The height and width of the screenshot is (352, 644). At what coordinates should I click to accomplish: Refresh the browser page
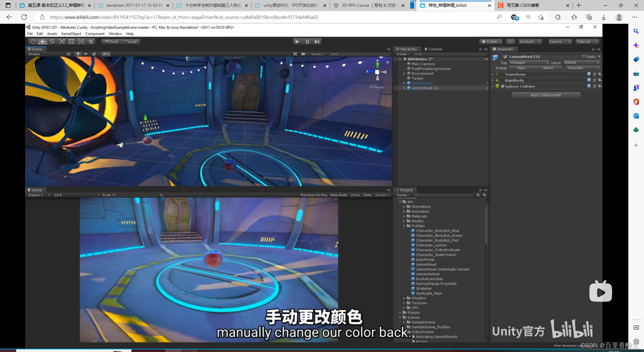(x=24, y=17)
